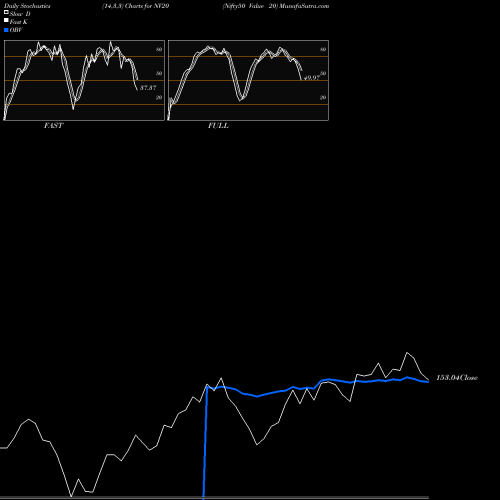Click the FULL stochastic chart panel
The width and height of the screenshot is (500, 500).
click(248, 80)
